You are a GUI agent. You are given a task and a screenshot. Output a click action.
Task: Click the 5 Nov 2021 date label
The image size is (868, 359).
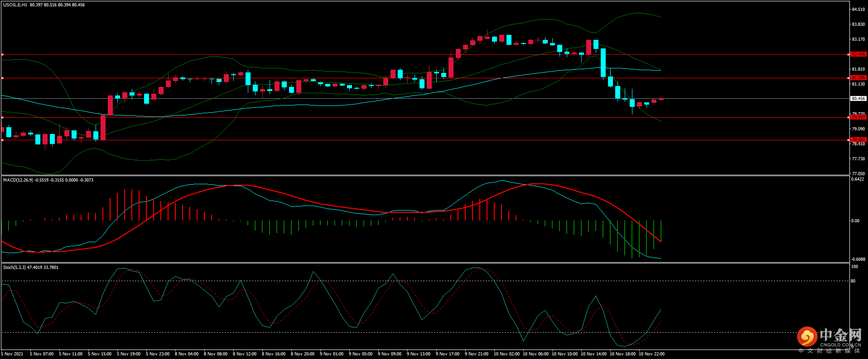tap(12, 354)
